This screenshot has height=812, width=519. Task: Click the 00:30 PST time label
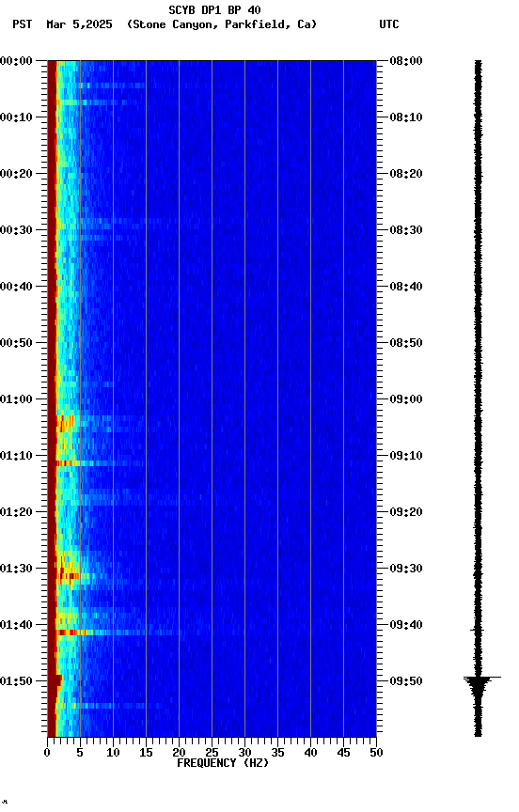(x=16, y=230)
